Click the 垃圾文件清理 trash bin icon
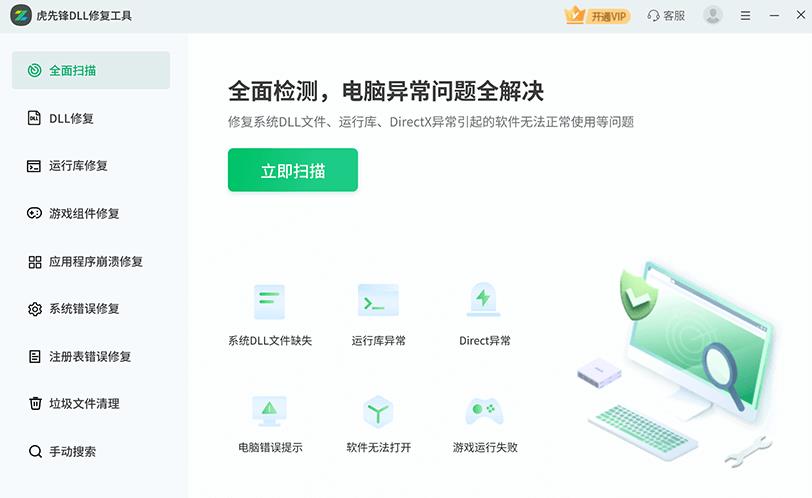 coord(35,403)
